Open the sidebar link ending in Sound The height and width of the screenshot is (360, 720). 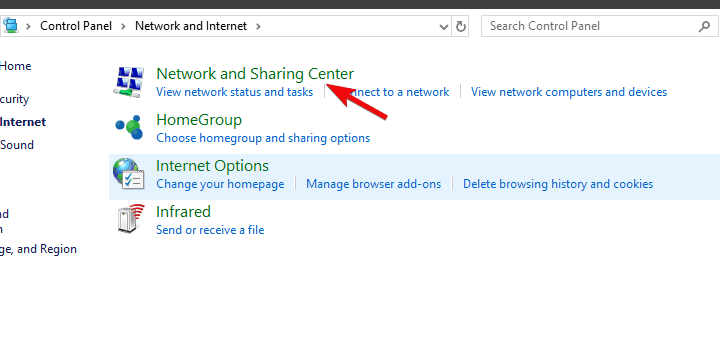17,145
